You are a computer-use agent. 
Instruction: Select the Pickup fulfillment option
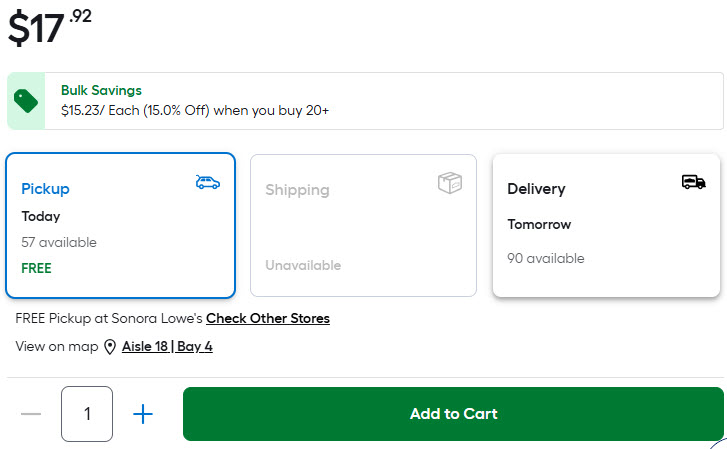[x=120, y=225]
